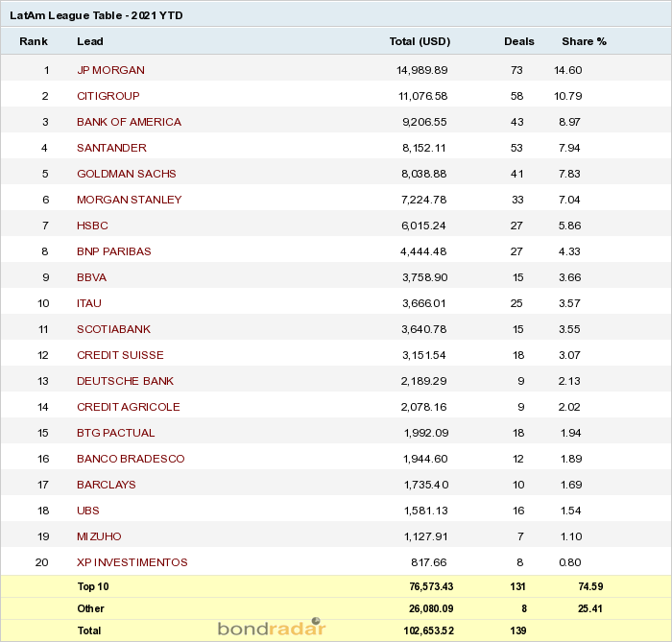Open the BNP PARIBAS link
This screenshot has width=672, height=642.
[x=114, y=251]
